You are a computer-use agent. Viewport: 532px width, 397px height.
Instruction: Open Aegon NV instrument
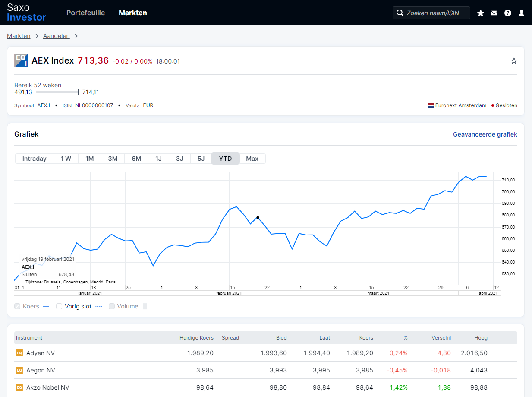(x=41, y=370)
